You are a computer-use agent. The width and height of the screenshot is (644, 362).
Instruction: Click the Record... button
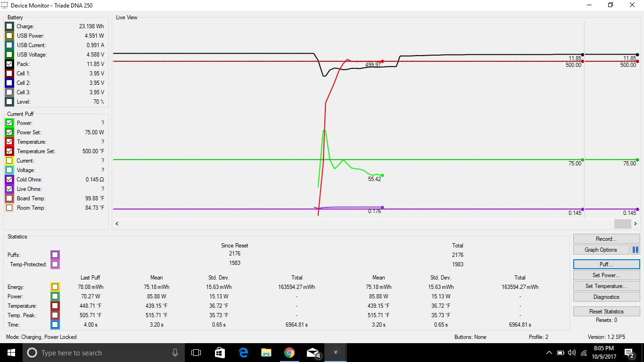click(x=606, y=239)
